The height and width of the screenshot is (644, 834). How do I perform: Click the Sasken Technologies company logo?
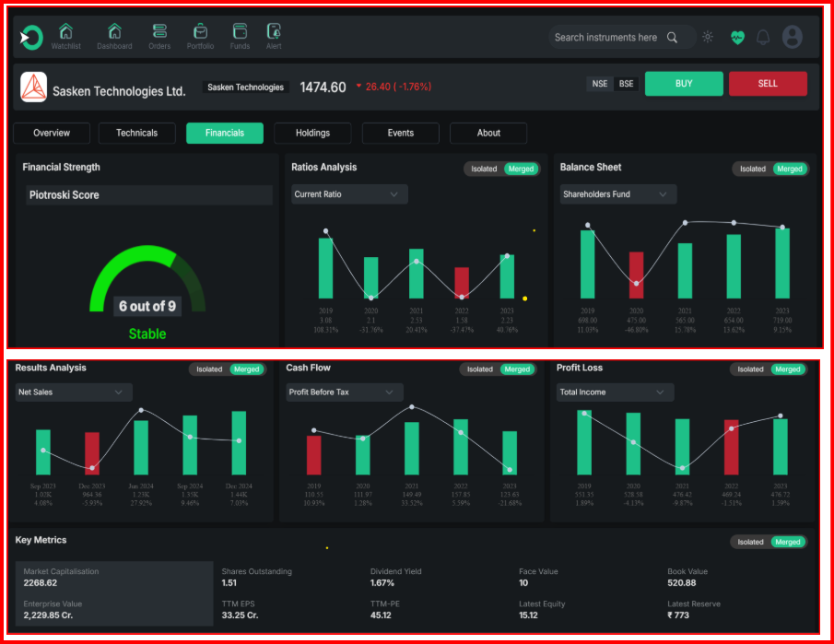pyautogui.click(x=33, y=87)
